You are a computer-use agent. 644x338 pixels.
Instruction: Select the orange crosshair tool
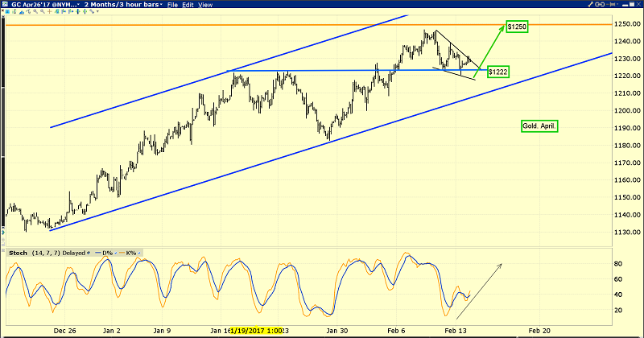coord(50,11)
